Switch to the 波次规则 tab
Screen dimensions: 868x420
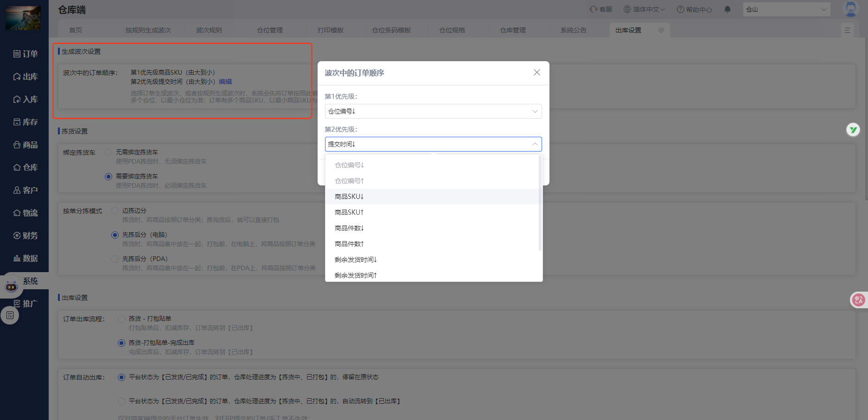point(209,30)
